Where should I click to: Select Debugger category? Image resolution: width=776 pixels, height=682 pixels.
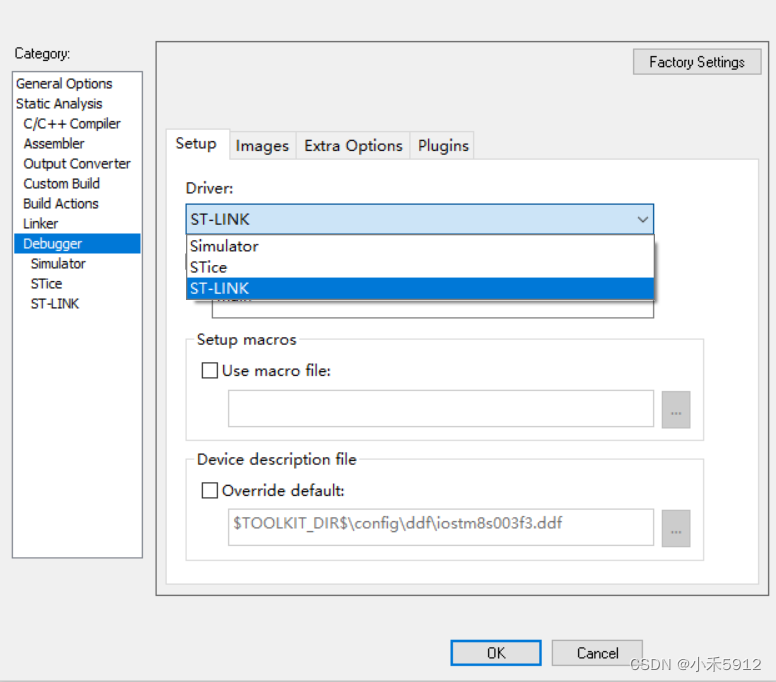(x=77, y=244)
